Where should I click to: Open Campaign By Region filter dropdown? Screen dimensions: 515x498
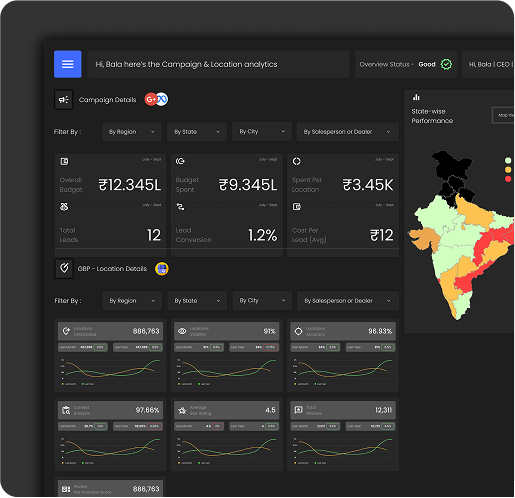click(132, 132)
